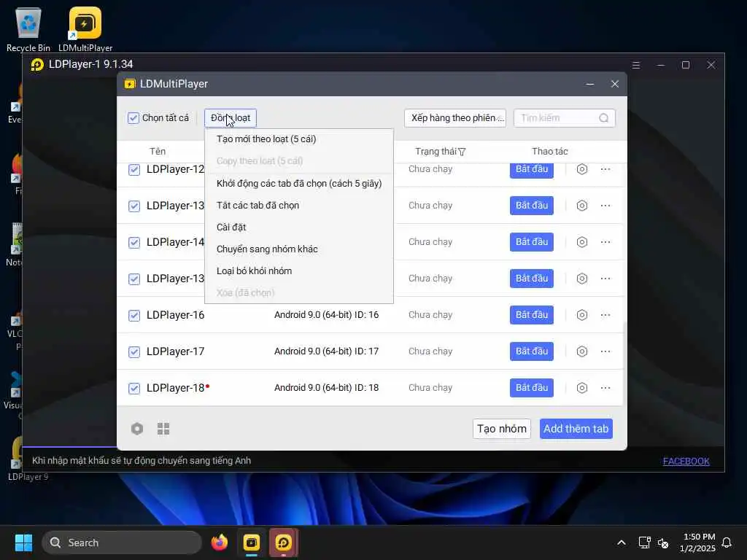
Task: Open settings gear for LDPlayer-17 row
Action: (581, 351)
